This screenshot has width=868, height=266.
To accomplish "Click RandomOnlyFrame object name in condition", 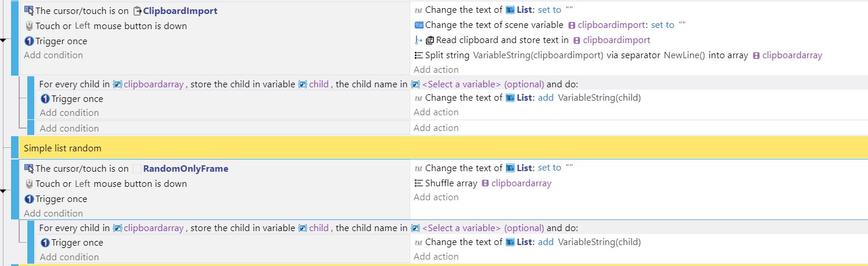I will coord(185,169).
